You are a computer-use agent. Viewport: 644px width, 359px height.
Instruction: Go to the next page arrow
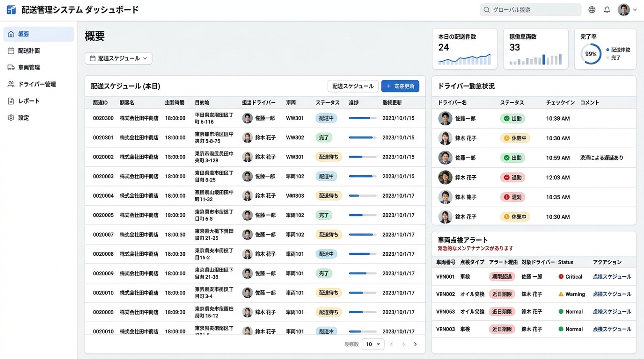[x=403, y=344]
